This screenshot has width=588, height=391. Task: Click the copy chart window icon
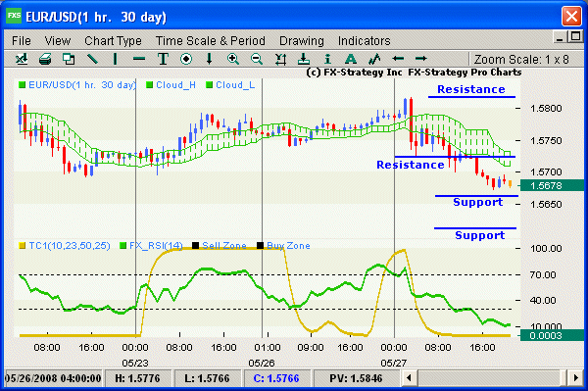(x=69, y=59)
